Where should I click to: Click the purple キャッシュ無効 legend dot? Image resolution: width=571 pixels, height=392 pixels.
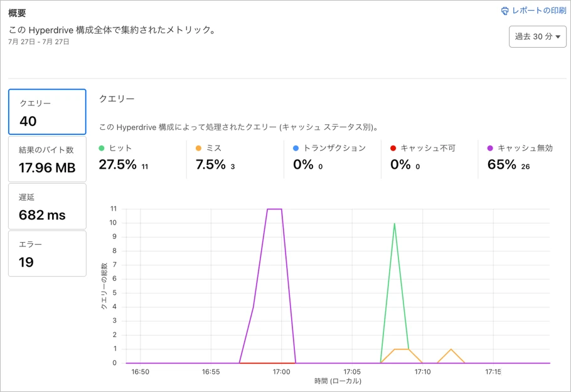pos(491,149)
